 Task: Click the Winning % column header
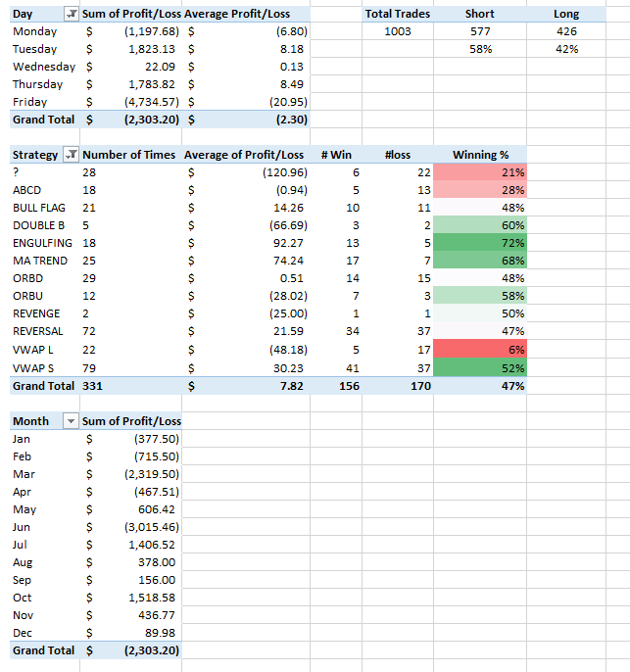coord(480,155)
